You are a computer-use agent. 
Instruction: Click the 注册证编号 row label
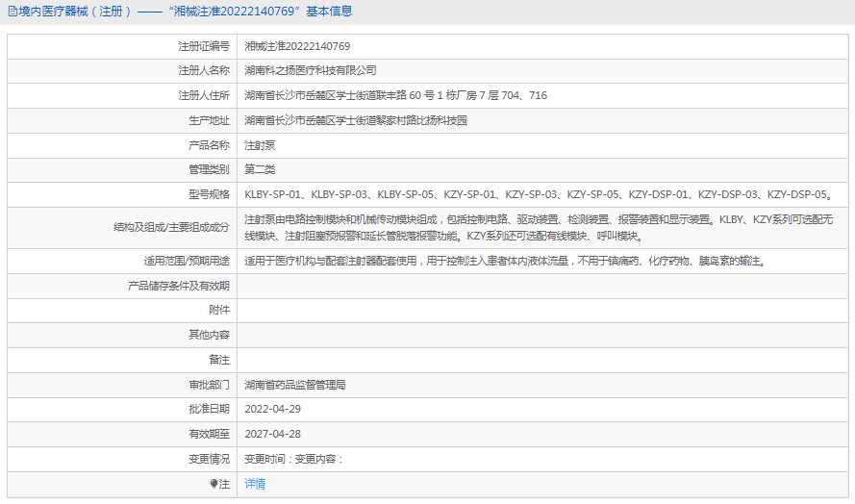click(204, 46)
